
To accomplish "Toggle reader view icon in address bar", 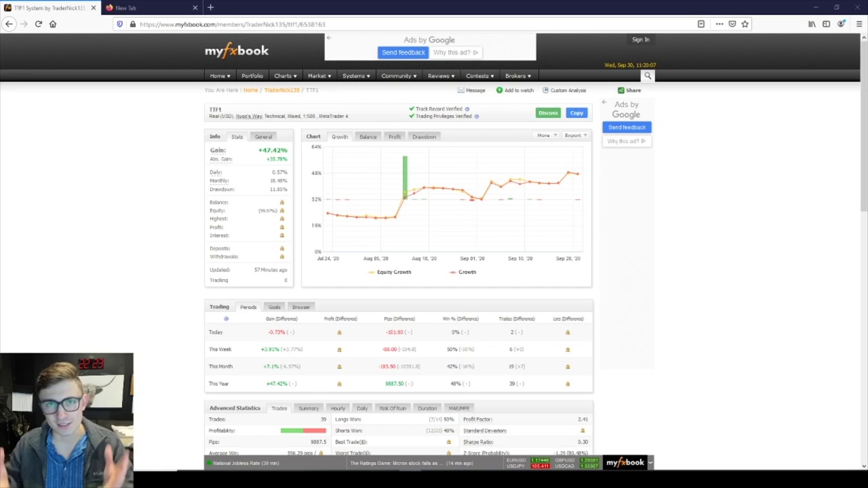I will (701, 24).
